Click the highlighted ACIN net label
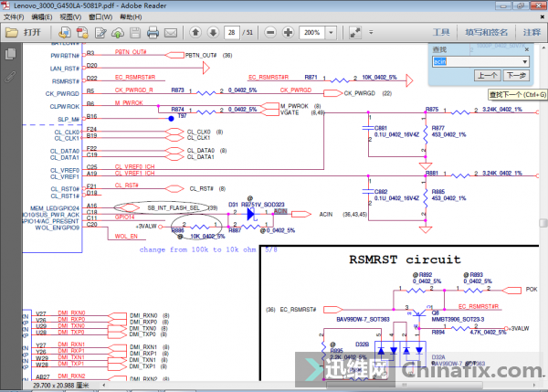Screen dimensions: 548x392 (280, 211)
